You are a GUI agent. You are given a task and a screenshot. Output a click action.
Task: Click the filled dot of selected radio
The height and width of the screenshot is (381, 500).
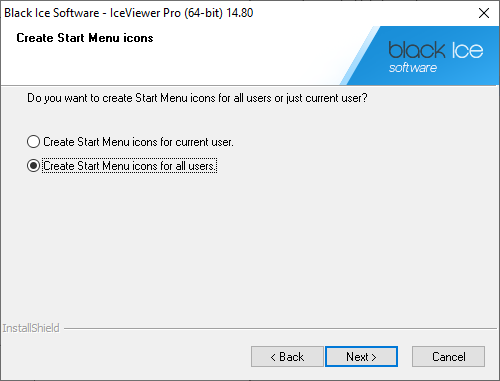pos(33,166)
